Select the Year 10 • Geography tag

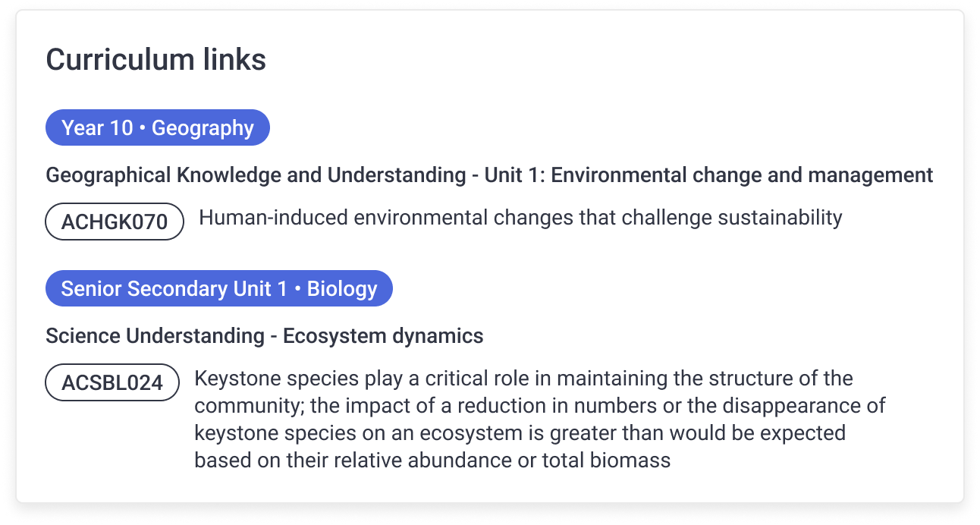(158, 127)
